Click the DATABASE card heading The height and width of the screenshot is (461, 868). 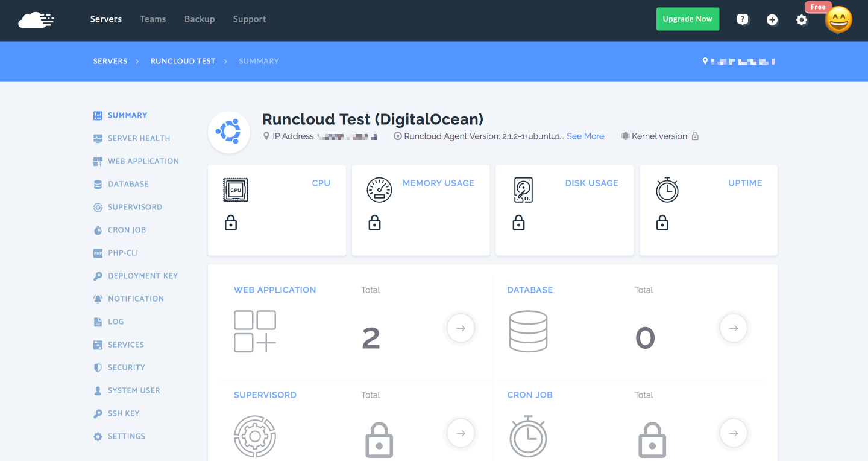point(530,290)
